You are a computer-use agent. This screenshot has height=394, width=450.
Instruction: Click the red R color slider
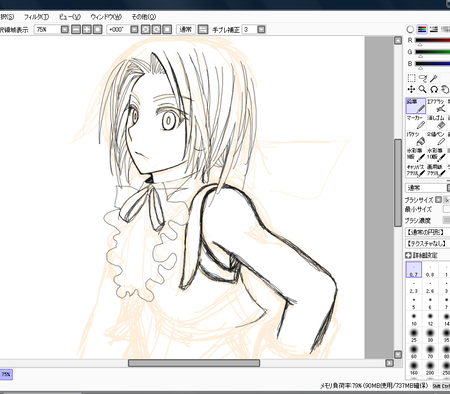[432, 40]
